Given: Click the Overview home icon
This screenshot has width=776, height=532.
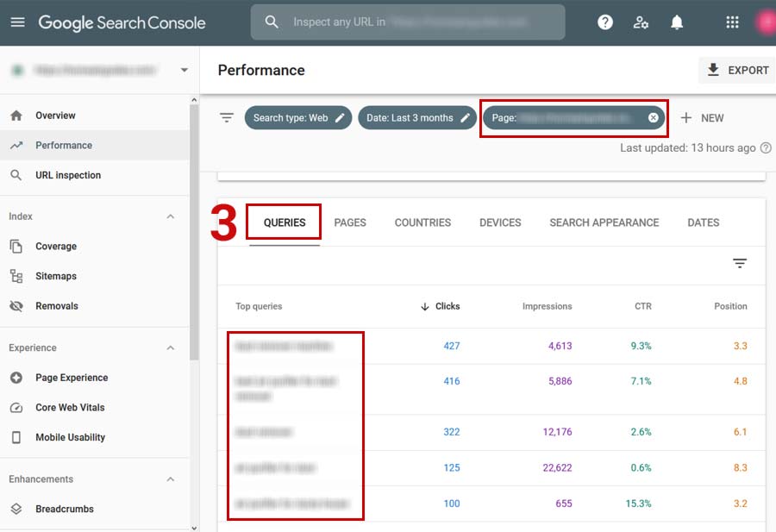Looking at the screenshot, I should click(16, 116).
